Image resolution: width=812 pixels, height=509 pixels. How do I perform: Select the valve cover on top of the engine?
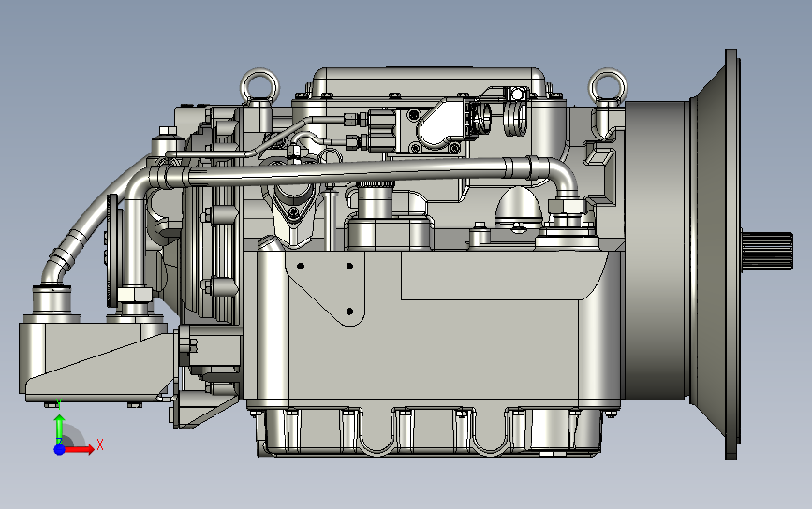coord(429,81)
